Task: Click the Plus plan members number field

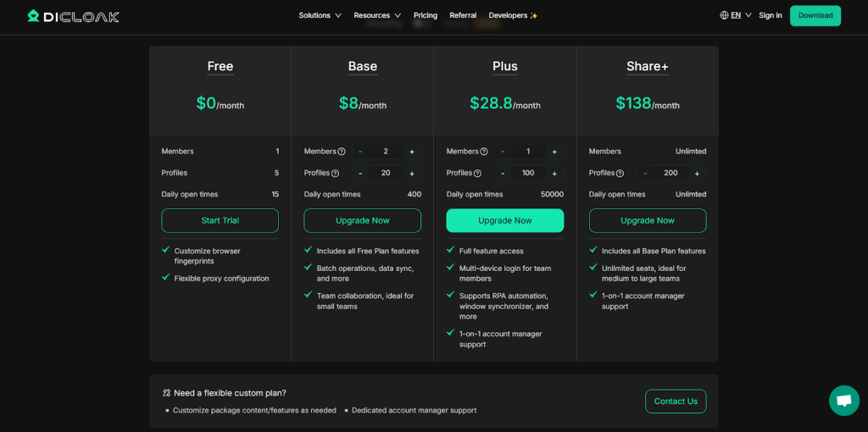Action: click(x=528, y=152)
